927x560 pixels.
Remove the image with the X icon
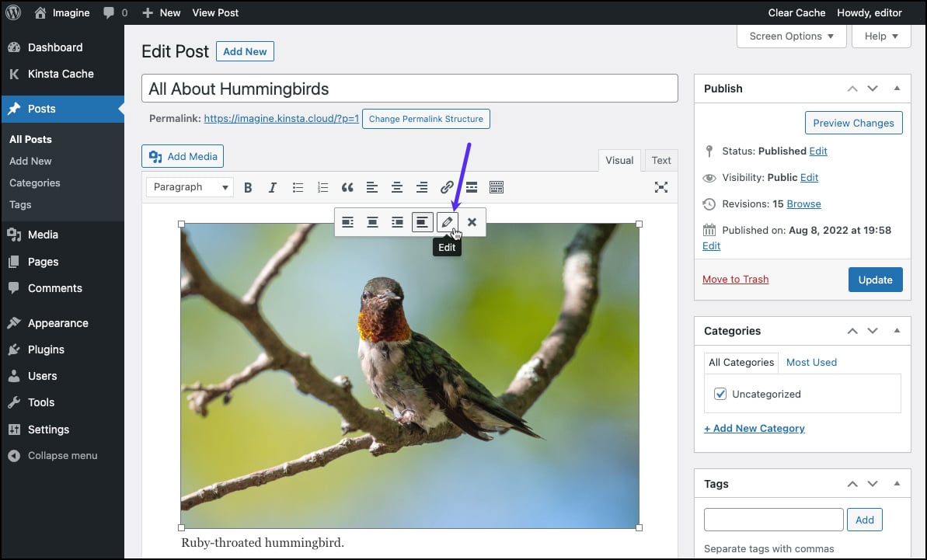pos(472,222)
